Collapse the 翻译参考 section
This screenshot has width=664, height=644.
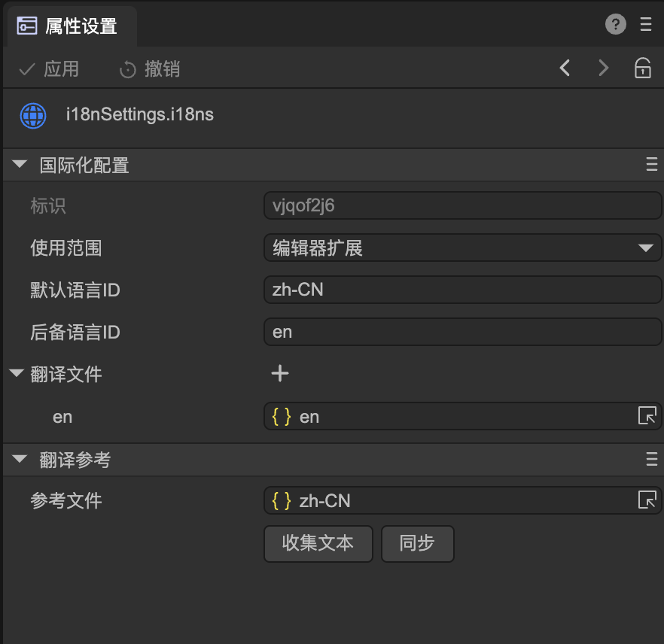pyautogui.click(x=20, y=460)
